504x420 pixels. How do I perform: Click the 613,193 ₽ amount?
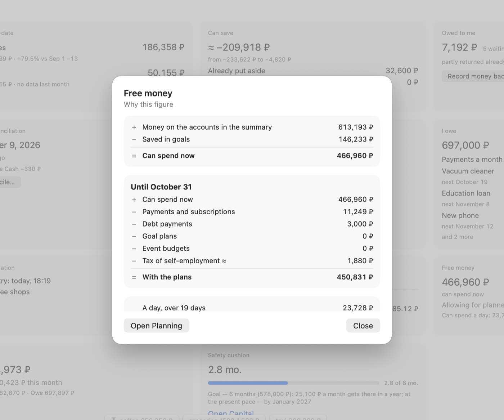coord(356,127)
